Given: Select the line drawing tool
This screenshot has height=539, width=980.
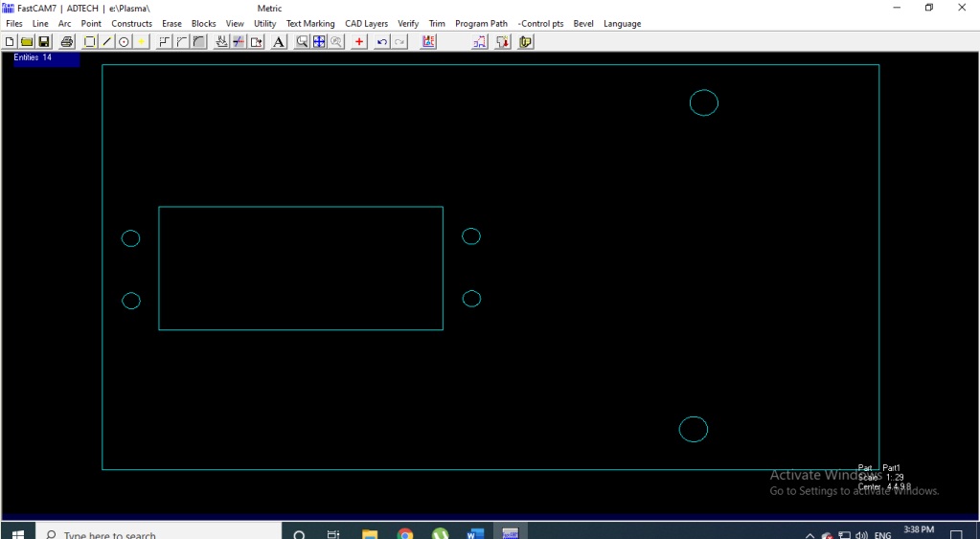Looking at the screenshot, I should click(x=107, y=42).
